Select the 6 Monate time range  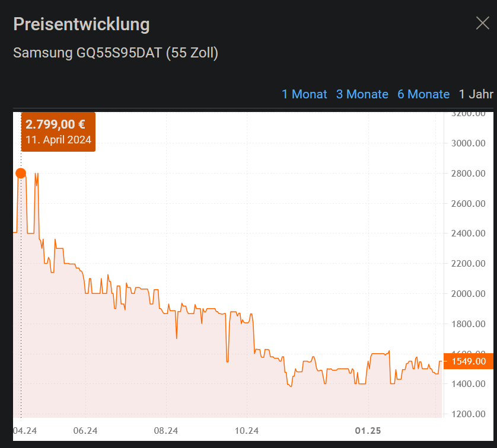pos(423,94)
